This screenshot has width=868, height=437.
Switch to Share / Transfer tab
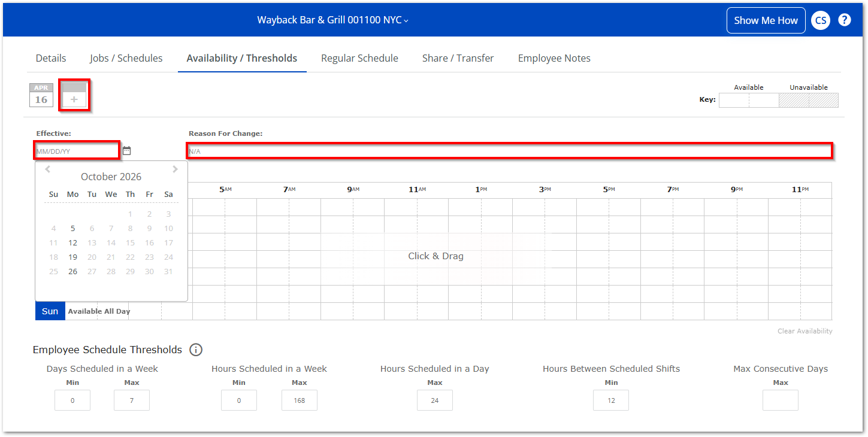tap(458, 58)
